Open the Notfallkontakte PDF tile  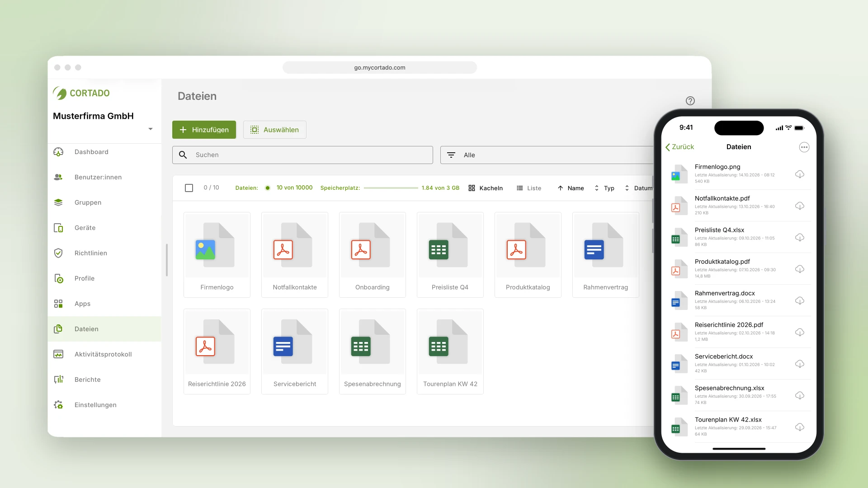295,255
